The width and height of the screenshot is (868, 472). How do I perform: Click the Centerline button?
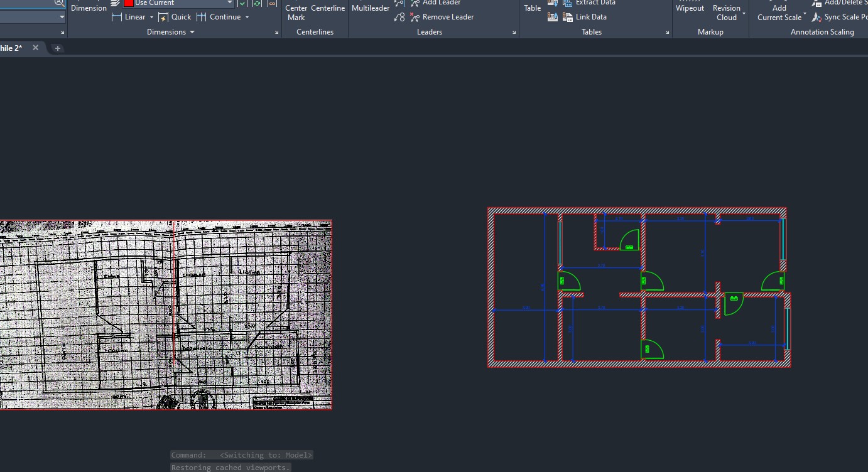328,8
